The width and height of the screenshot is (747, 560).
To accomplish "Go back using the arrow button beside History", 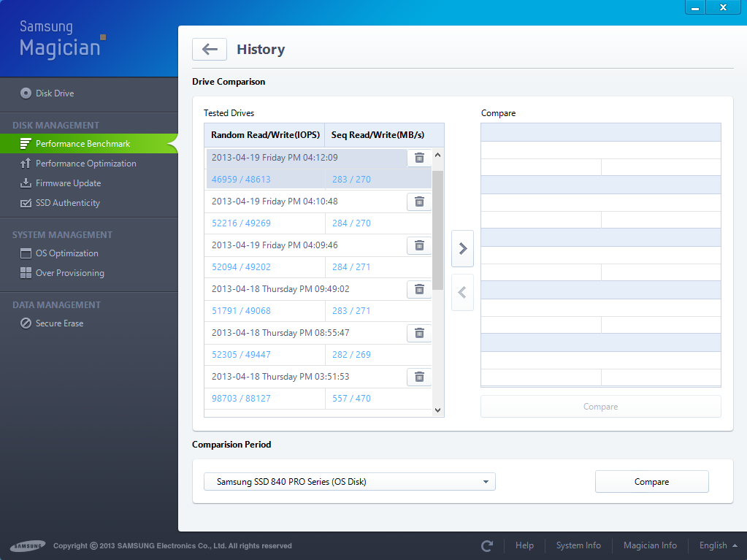I will [209, 49].
